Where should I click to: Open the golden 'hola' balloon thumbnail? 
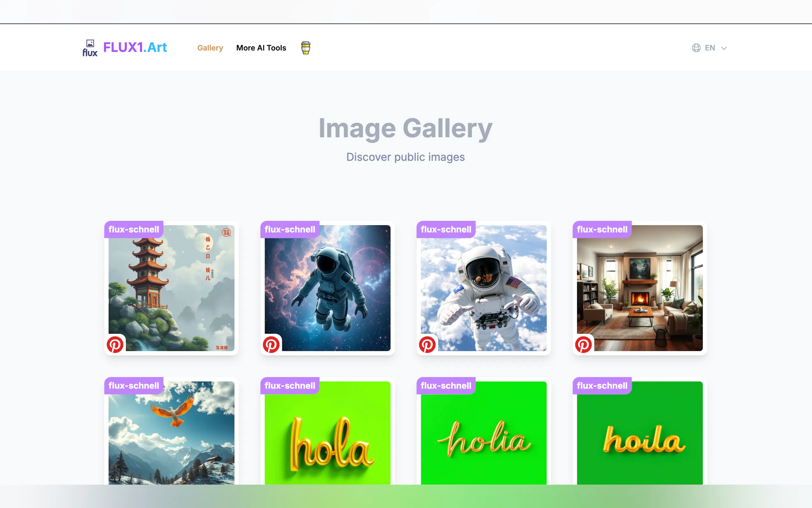click(327, 437)
